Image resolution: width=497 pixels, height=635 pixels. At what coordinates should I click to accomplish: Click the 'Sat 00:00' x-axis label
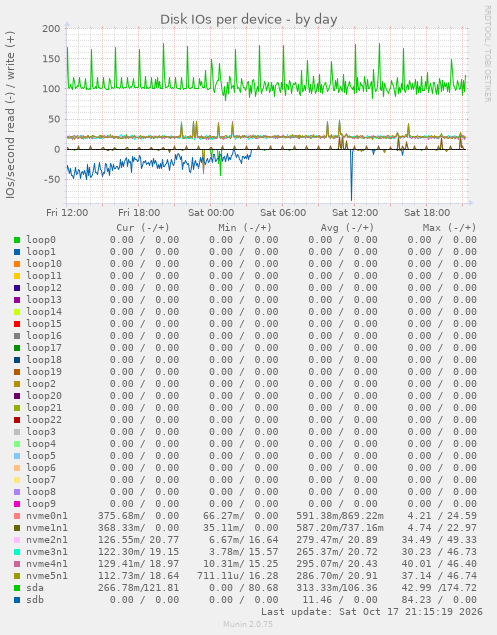click(211, 213)
